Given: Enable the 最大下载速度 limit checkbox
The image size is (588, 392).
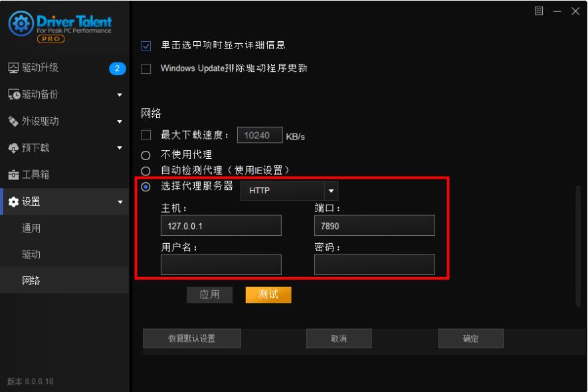Looking at the screenshot, I should click(x=147, y=136).
